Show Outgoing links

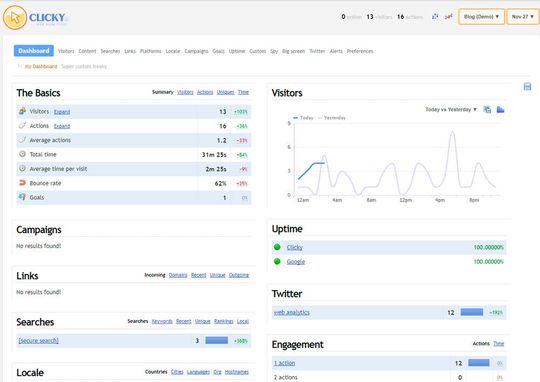[x=239, y=275]
